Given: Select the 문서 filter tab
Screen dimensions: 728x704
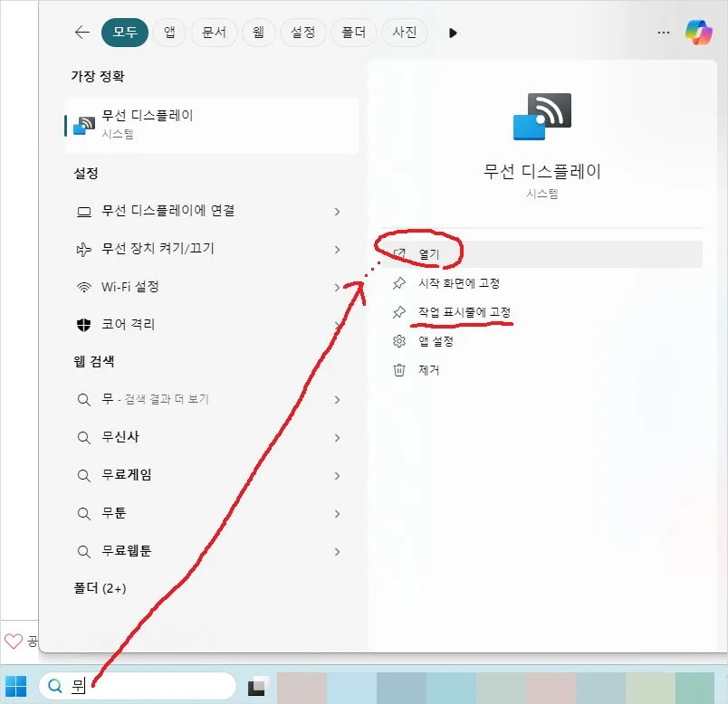Looking at the screenshot, I should tap(215, 33).
